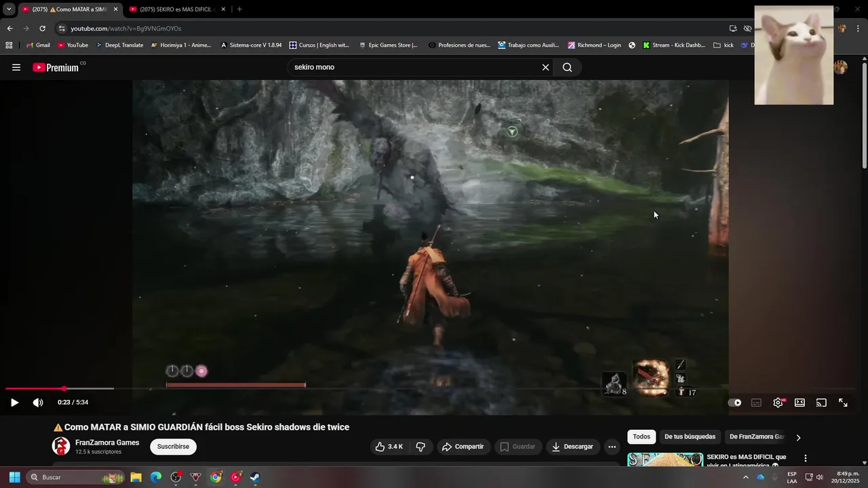The height and width of the screenshot is (488, 868).
Task: Switch player to theater mode
Action: (x=800, y=403)
